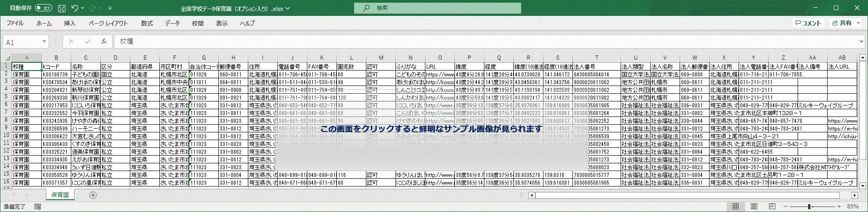Open the データ ribbon tab
Screen dimensions: 868x212
coord(172,23)
